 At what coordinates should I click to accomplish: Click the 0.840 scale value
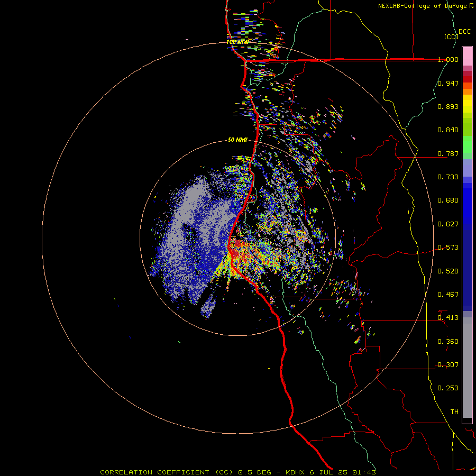point(448,130)
